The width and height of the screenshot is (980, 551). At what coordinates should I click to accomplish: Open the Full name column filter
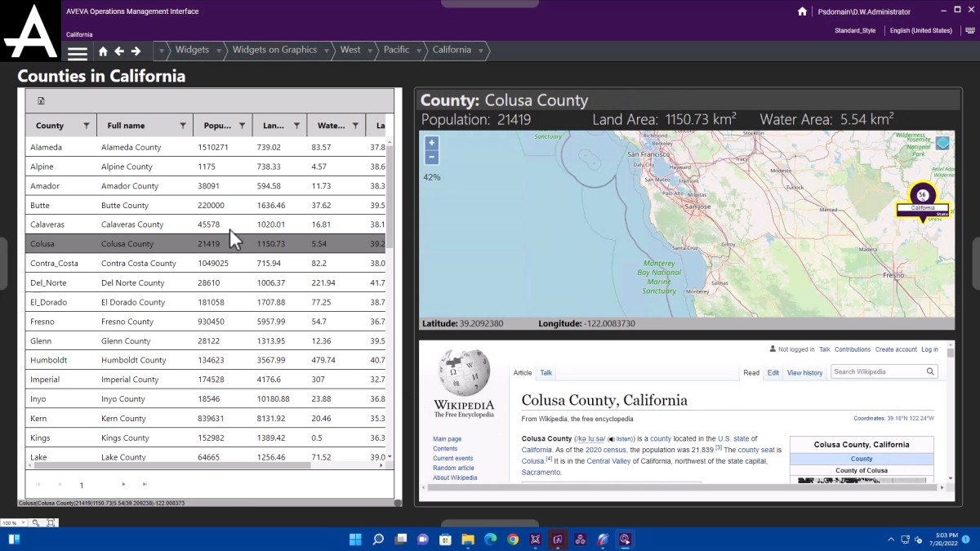[183, 126]
